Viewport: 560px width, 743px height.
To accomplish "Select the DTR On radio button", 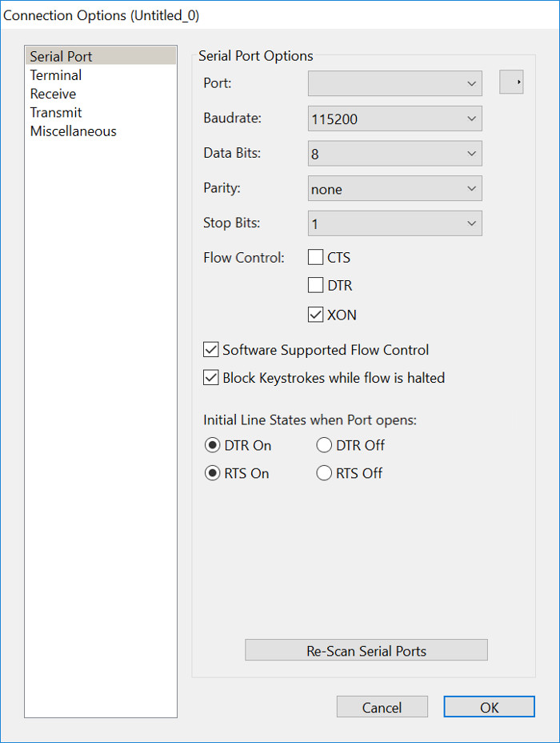I will tap(213, 446).
